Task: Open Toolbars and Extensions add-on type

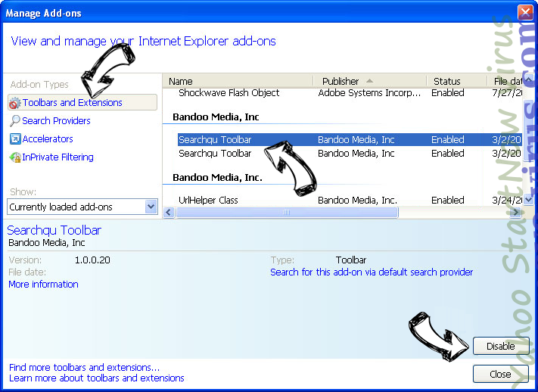Action: point(82,102)
